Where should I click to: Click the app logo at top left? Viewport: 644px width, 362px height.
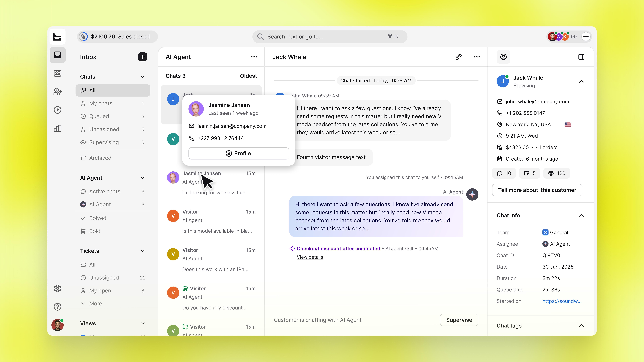58,37
